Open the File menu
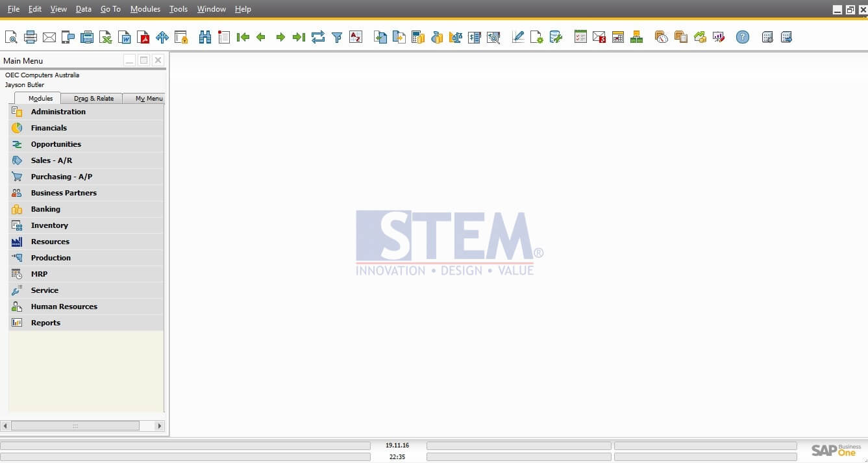 [14, 9]
